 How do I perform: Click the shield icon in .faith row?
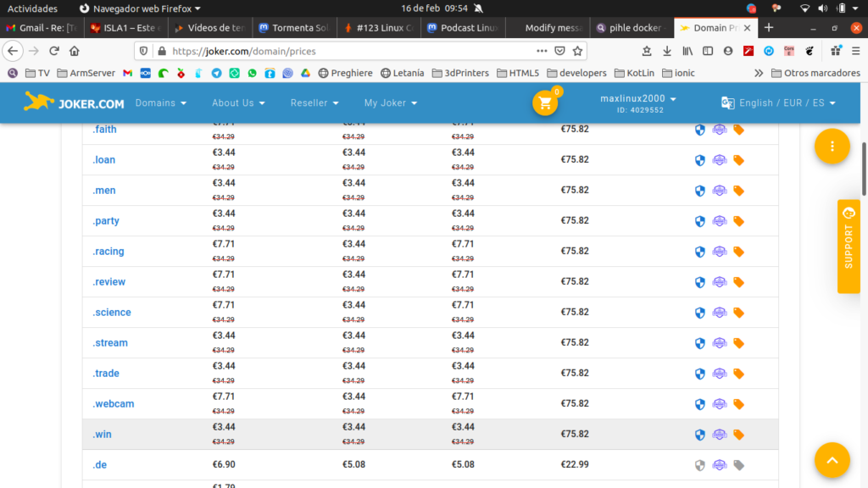pyautogui.click(x=699, y=130)
